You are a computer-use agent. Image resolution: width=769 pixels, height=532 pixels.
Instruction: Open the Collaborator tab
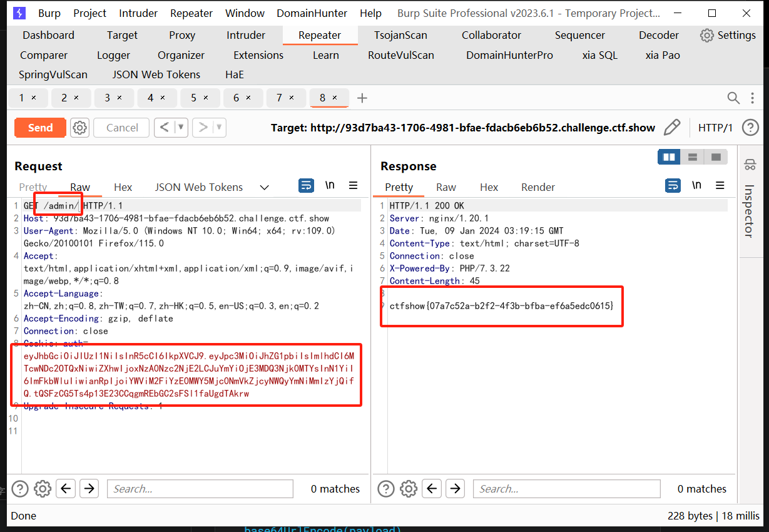(x=491, y=35)
